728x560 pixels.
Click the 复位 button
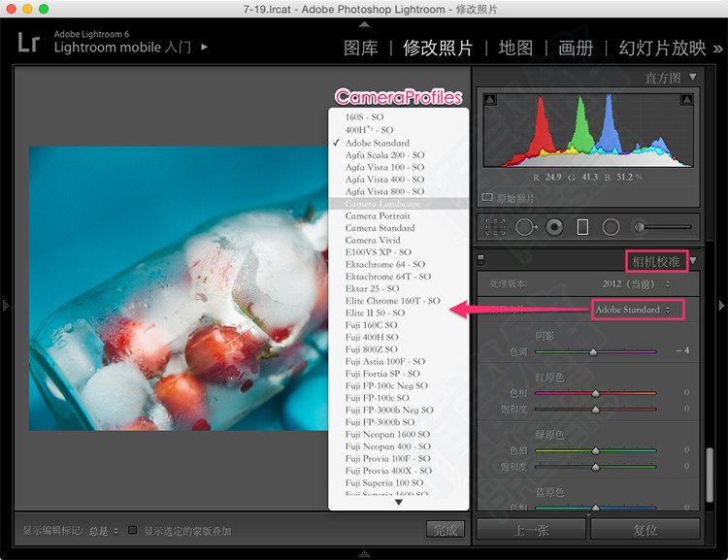pos(645,530)
